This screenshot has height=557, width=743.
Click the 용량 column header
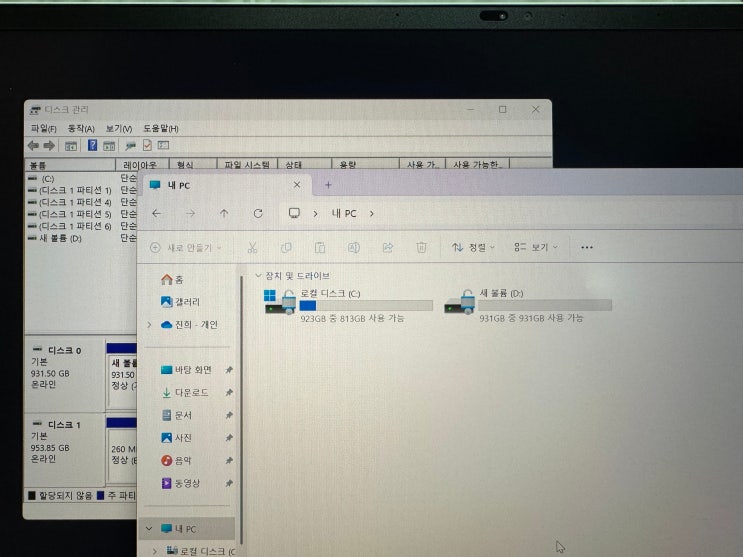point(365,164)
